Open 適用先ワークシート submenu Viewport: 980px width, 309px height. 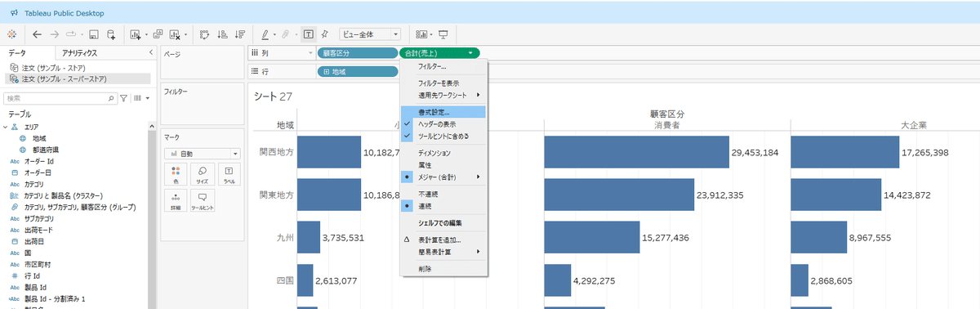pyautogui.click(x=443, y=95)
